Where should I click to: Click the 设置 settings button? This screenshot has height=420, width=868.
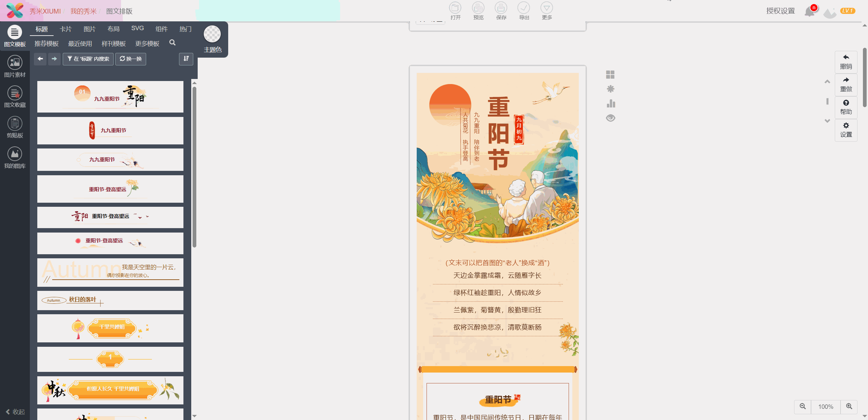click(846, 130)
